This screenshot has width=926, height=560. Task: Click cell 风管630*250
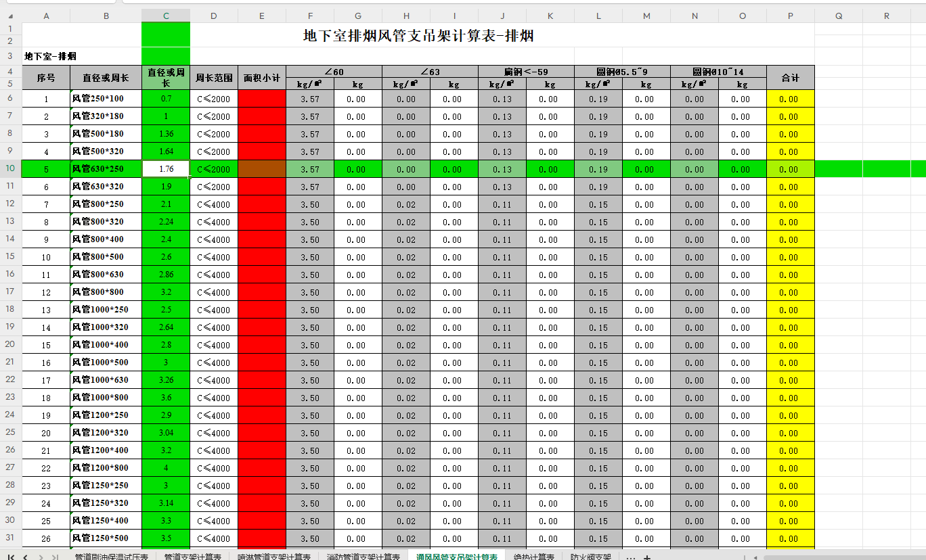coord(106,169)
